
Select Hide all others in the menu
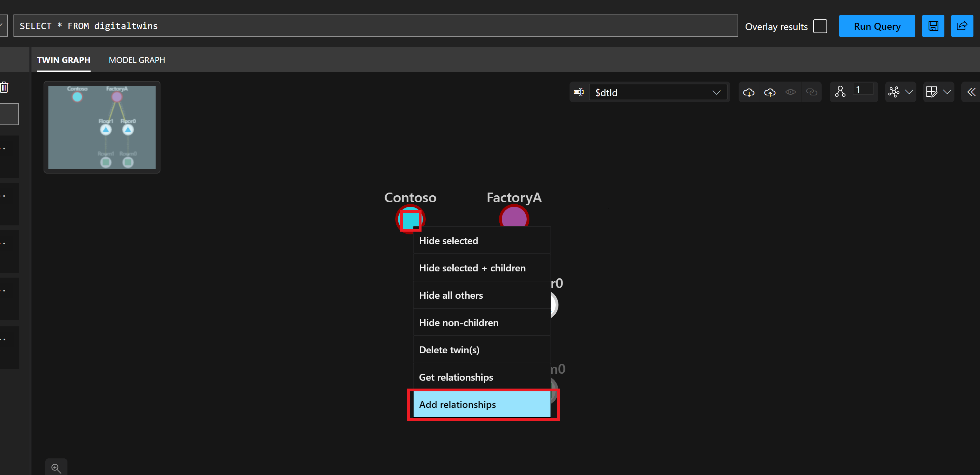451,295
